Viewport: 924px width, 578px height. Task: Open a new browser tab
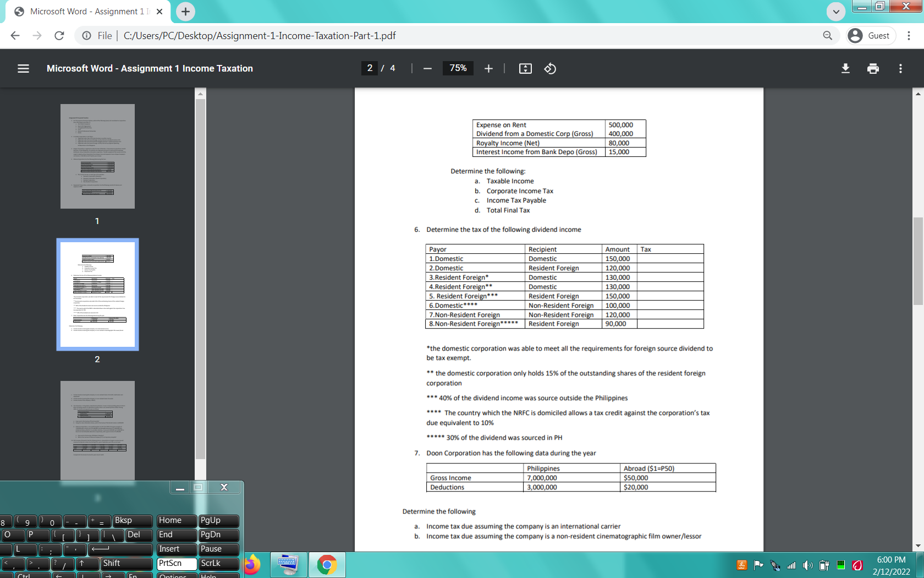coord(185,11)
